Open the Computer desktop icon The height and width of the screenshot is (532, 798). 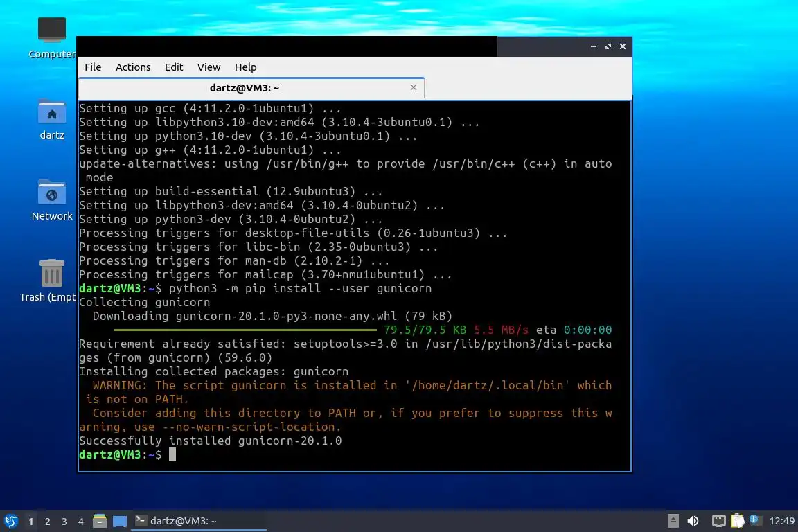[x=52, y=37]
